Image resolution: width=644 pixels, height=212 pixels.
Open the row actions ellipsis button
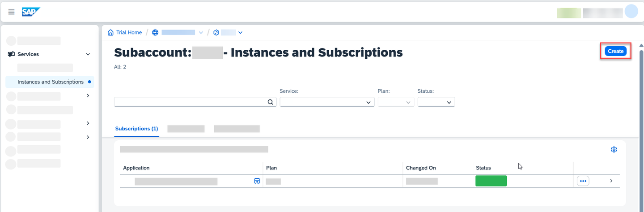583,181
